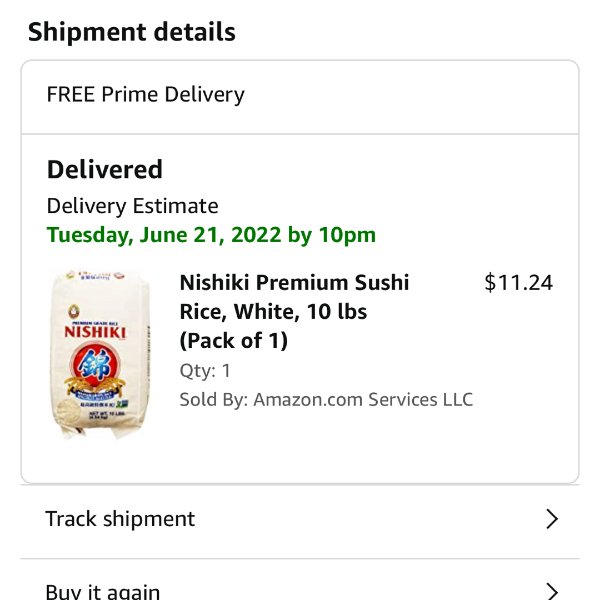Viewport: 600px width, 600px height.
Task: Open the Nishiki rice bag product image
Action: pyautogui.click(x=100, y=354)
